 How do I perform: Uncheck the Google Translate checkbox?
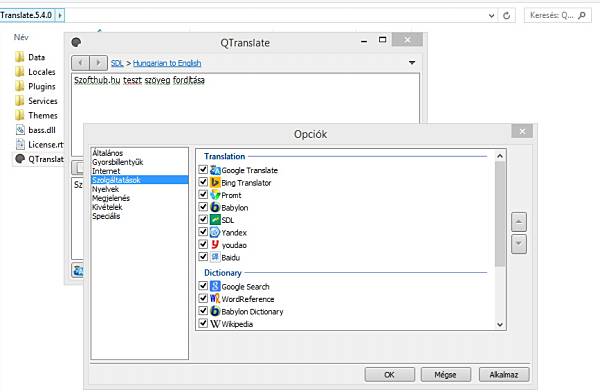[203, 169]
